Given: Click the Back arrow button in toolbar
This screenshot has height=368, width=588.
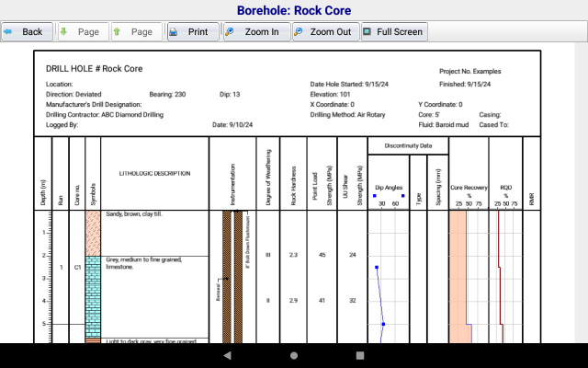Looking at the screenshot, I should tap(27, 31).
